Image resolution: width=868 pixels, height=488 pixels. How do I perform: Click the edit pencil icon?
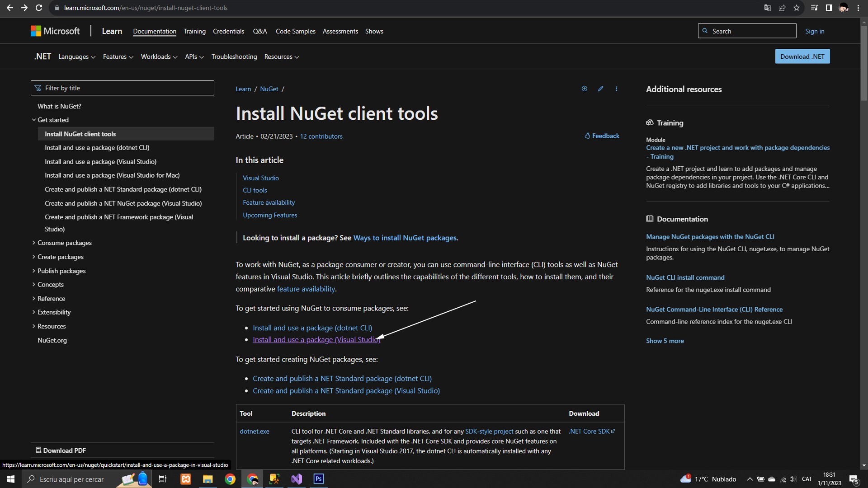coord(600,89)
